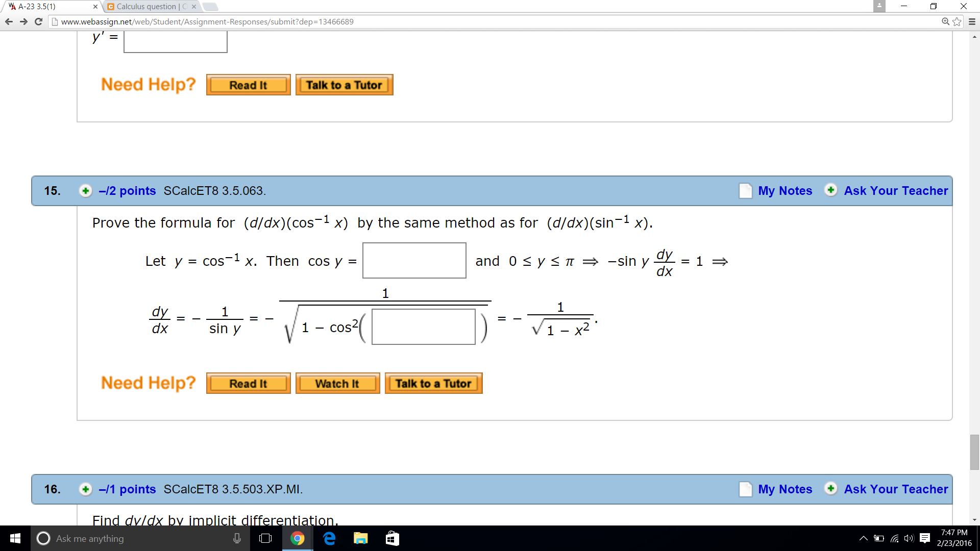Click the Chrome browser tab for Calculus question
Viewport: 980px width, 551px height.
[148, 6]
